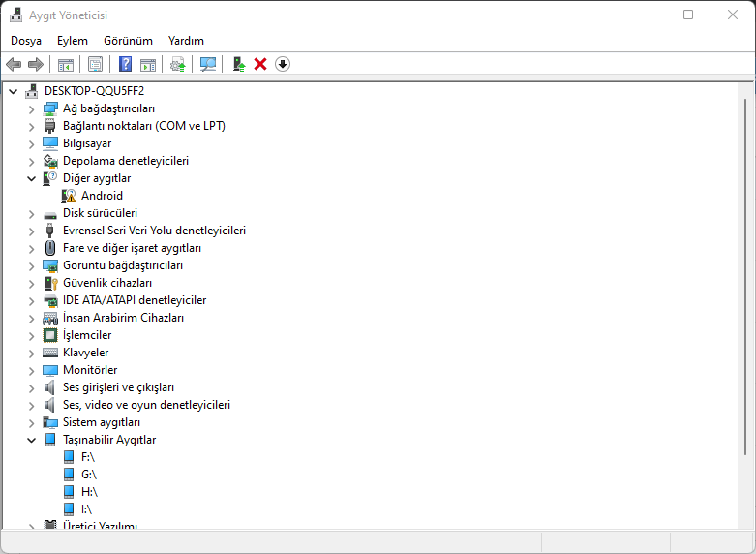Collapse the DESKTOP-QQU5FF2 root node

coord(13,91)
